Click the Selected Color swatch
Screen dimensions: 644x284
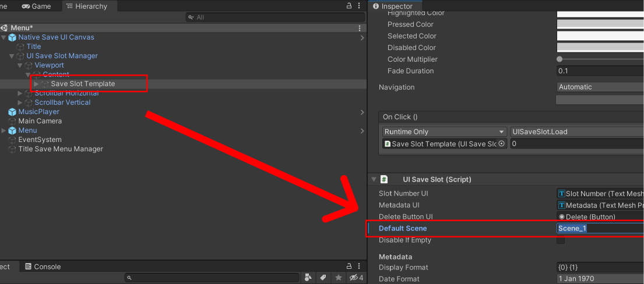point(600,35)
